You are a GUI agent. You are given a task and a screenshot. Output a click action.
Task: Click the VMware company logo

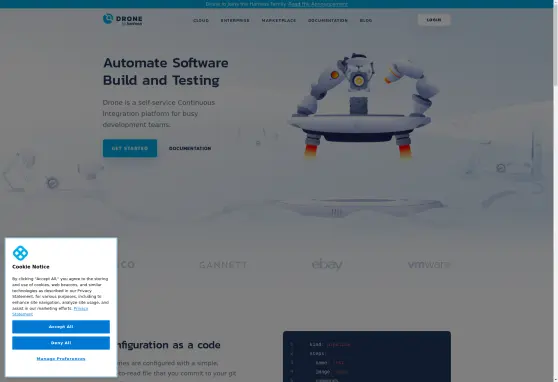(429, 265)
